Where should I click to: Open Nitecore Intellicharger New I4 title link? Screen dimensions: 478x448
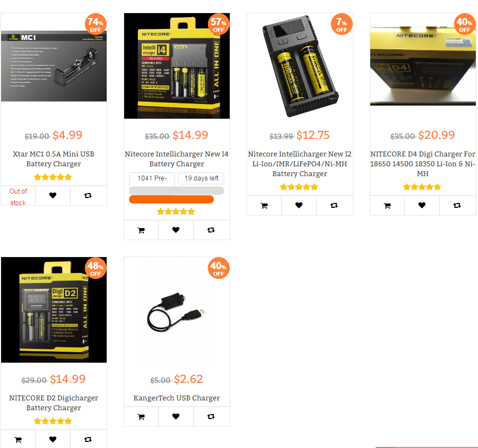click(177, 159)
